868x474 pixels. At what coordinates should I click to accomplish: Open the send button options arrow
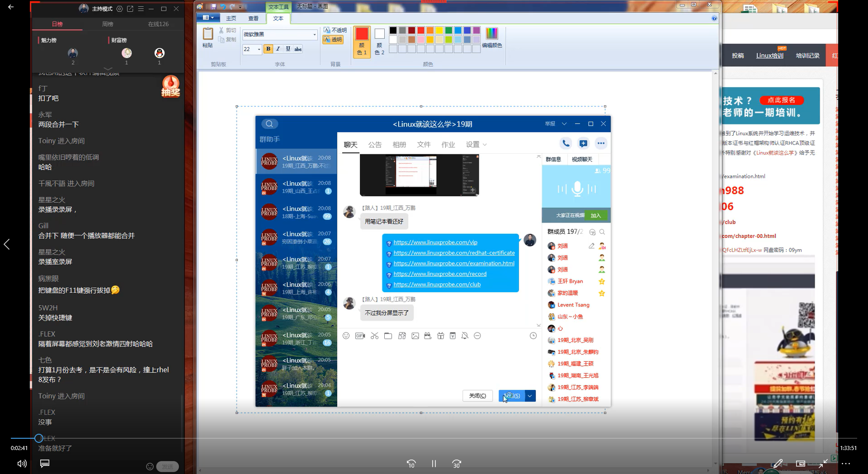coord(530,396)
